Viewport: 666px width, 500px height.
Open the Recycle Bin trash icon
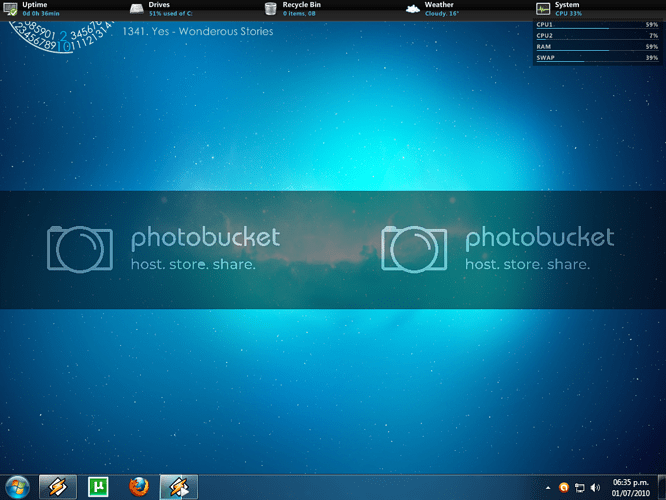point(271,9)
